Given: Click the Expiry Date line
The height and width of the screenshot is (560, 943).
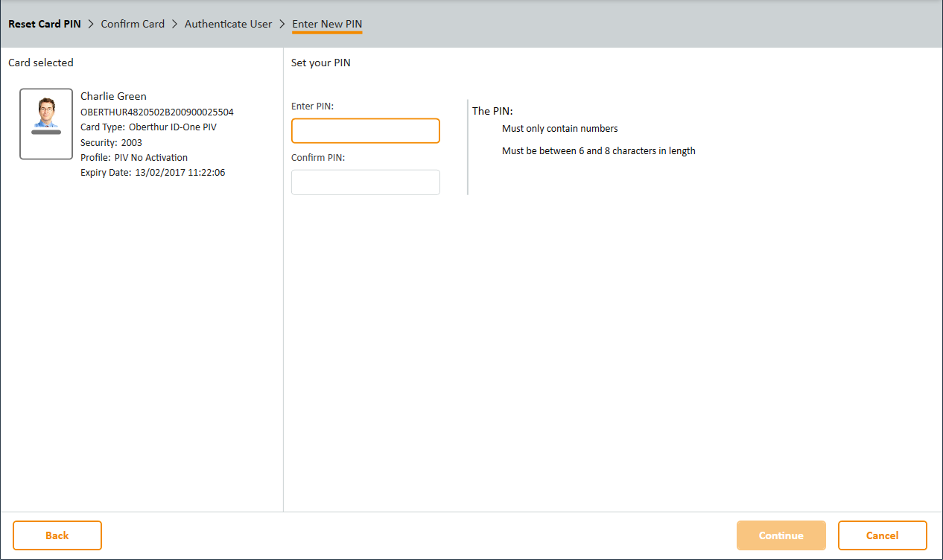Looking at the screenshot, I should (x=153, y=173).
